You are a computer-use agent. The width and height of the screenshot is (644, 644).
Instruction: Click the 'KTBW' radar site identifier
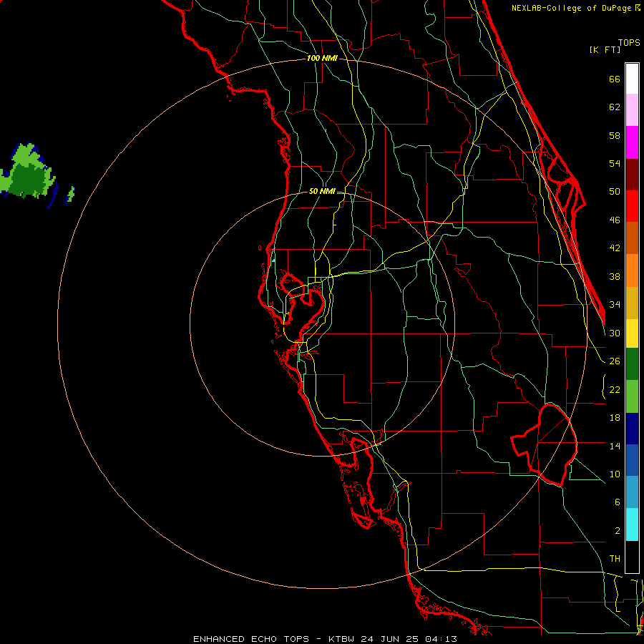pyautogui.click(x=341, y=639)
